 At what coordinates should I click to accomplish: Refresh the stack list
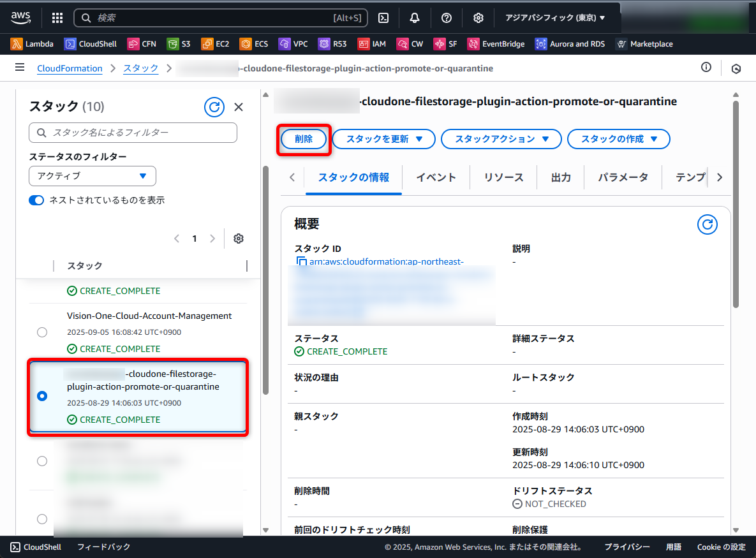coord(214,106)
